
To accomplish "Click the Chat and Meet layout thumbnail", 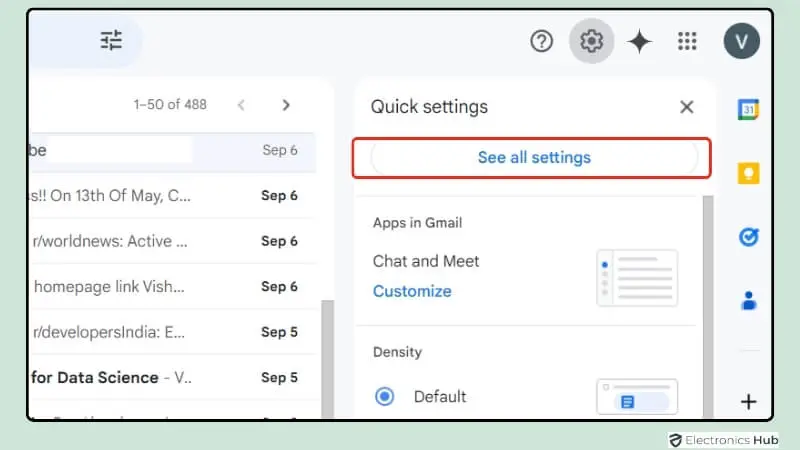I will (637, 278).
